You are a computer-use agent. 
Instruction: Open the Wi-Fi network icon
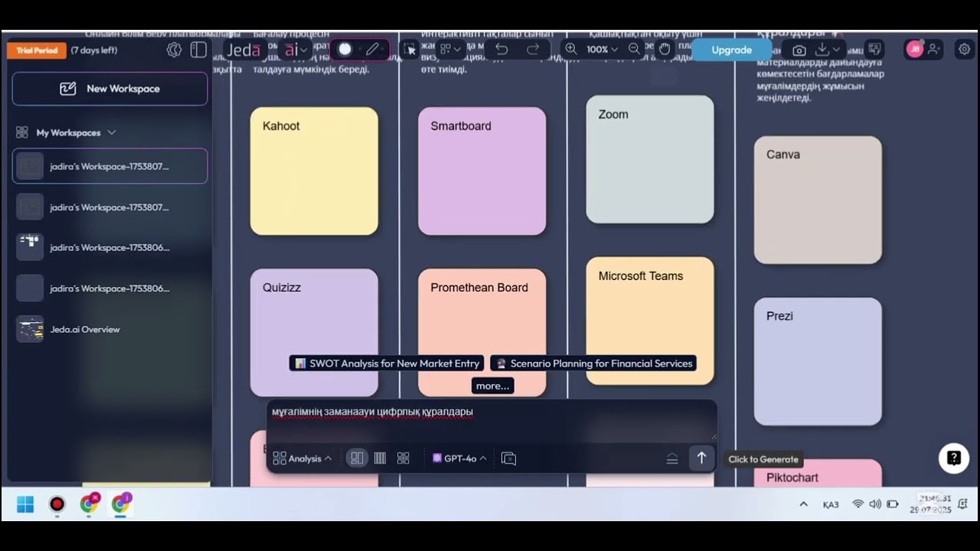[x=858, y=504]
